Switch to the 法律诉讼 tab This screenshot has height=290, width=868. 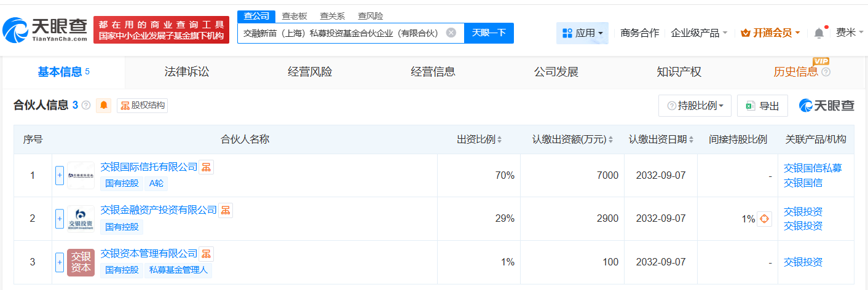pyautogui.click(x=187, y=72)
